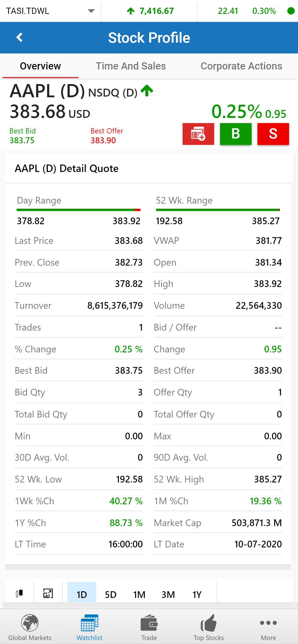The width and height of the screenshot is (298, 644).
Task: Tap 1Y %Ch value 88.73 %
Action: click(x=126, y=523)
